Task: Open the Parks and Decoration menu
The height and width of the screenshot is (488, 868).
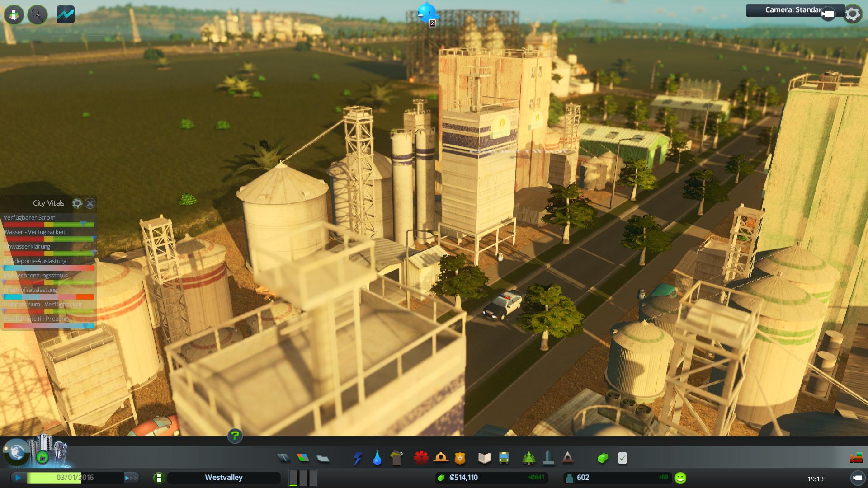Action: tap(528, 458)
